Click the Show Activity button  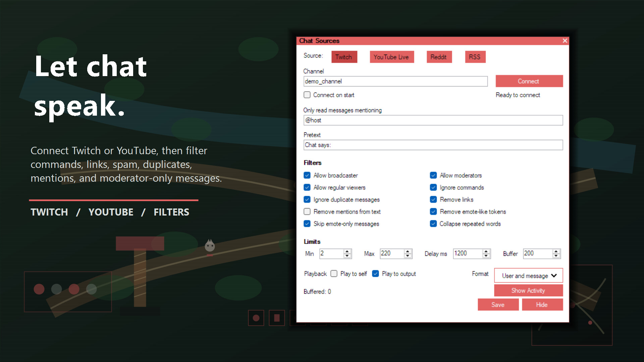pyautogui.click(x=528, y=291)
